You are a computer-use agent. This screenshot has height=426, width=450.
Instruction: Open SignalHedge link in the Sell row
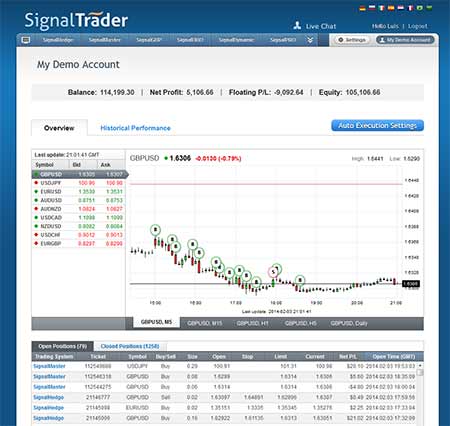[x=49, y=397]
